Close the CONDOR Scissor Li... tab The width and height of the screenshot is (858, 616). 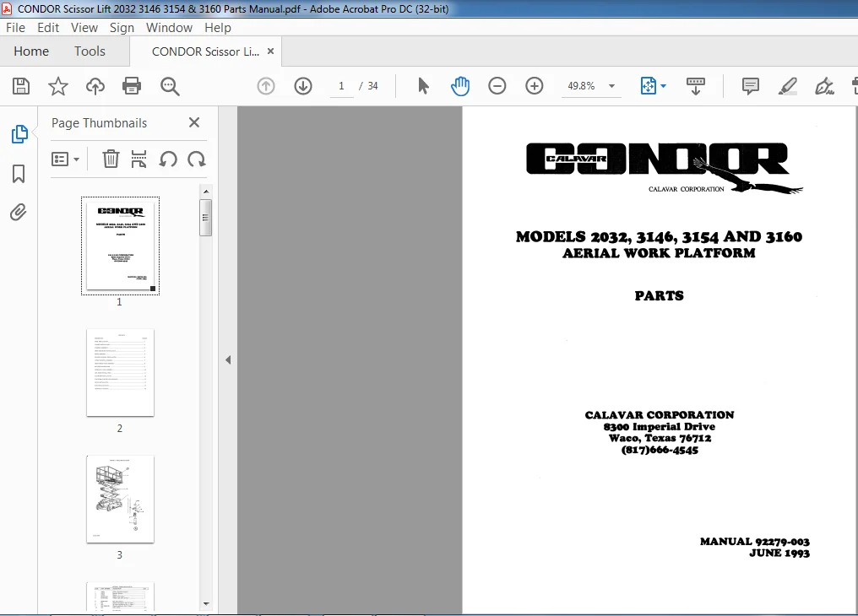[270, 51]
